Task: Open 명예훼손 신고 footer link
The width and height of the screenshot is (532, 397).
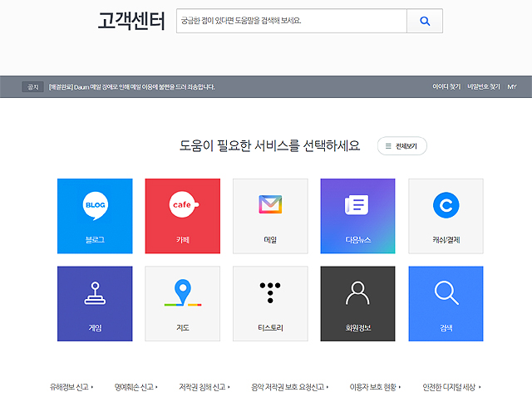Action: (135, 387)
